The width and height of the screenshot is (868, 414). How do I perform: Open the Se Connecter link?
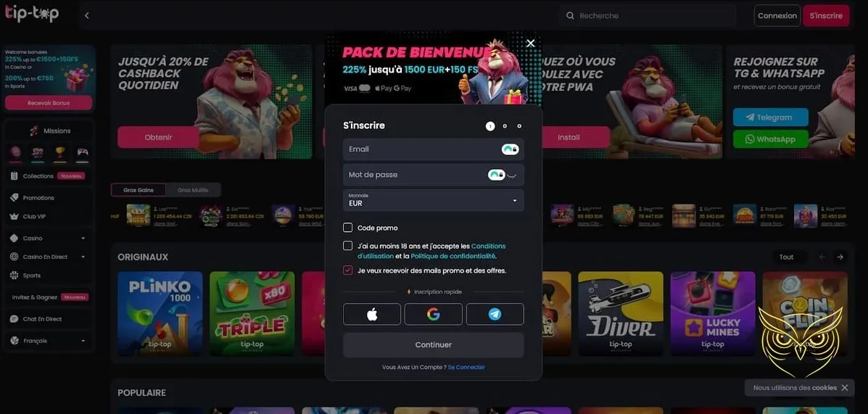click(466, 367)
